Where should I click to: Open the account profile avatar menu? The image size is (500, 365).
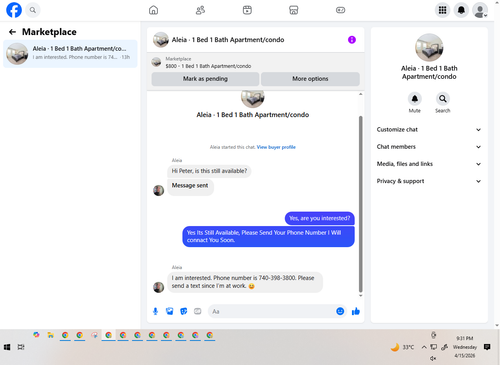480,10
